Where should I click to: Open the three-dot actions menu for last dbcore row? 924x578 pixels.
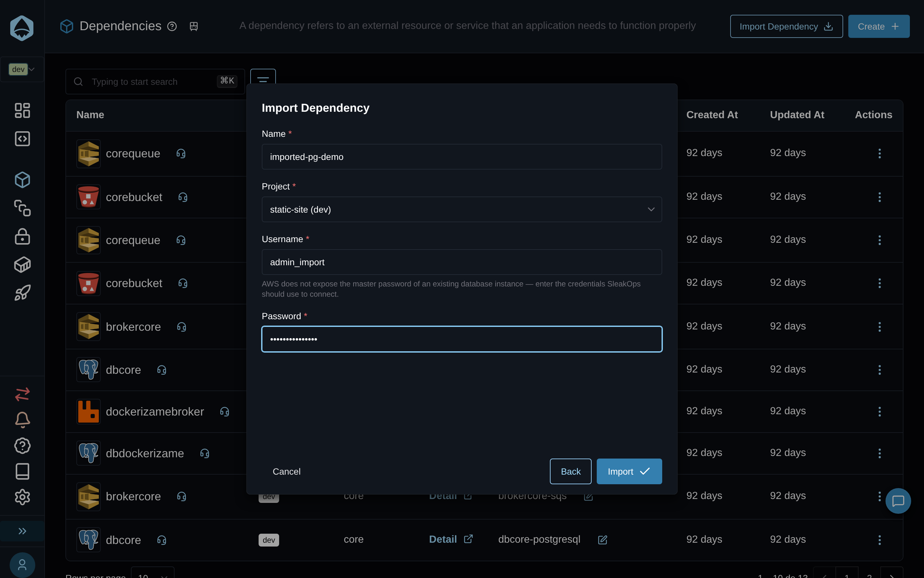[x=880, y=540]
